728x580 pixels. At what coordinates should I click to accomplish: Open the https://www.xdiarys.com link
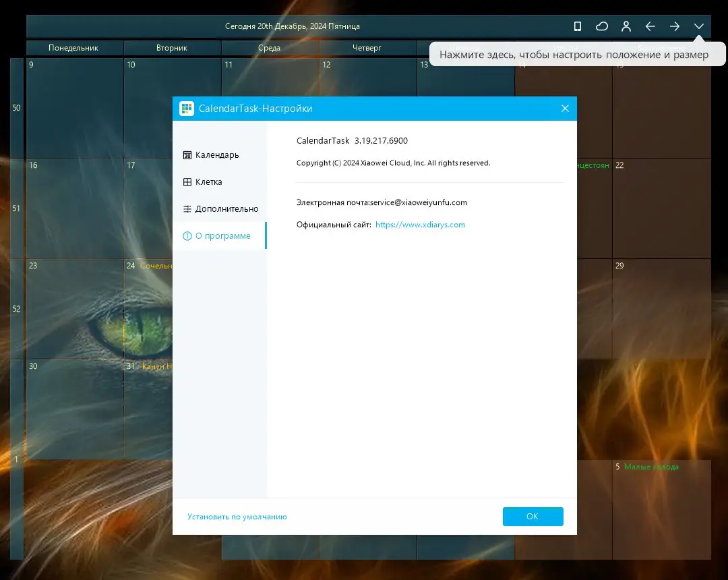click(x=420, y=225)
